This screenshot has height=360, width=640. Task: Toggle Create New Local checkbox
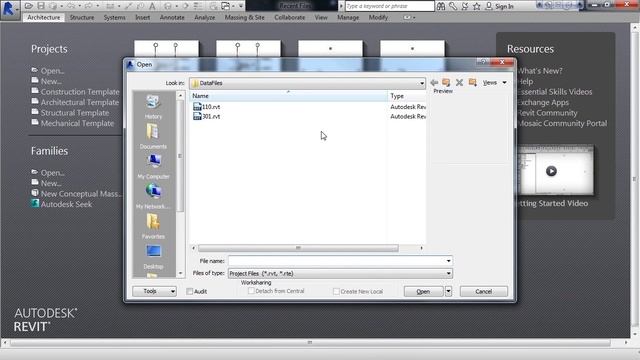[x=336, y=291]
